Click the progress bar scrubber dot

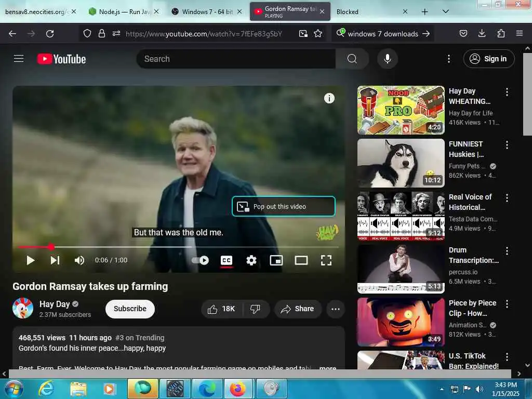click(x=51, y=247)
